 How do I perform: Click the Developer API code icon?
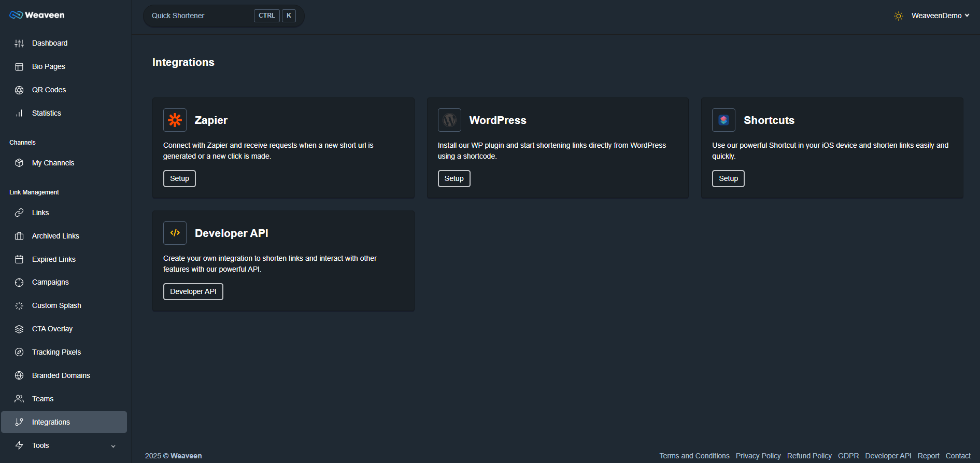tap(175, 233)
